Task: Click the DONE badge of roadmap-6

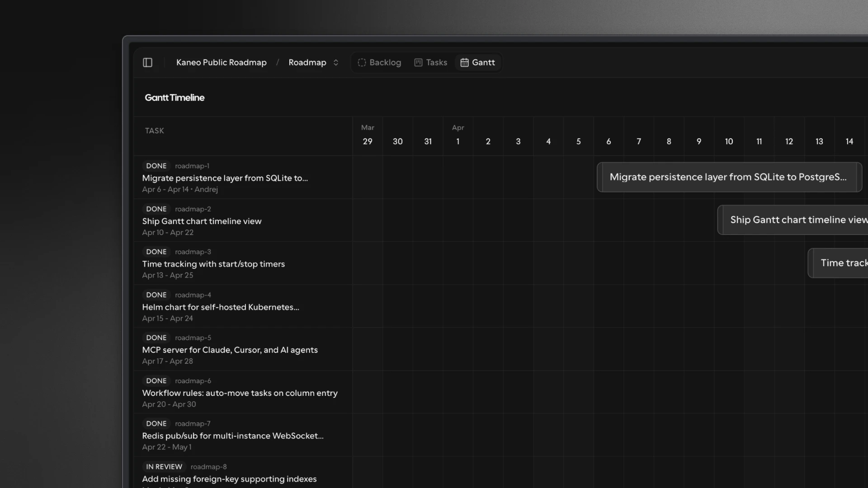Action: [x=156, y=380]
